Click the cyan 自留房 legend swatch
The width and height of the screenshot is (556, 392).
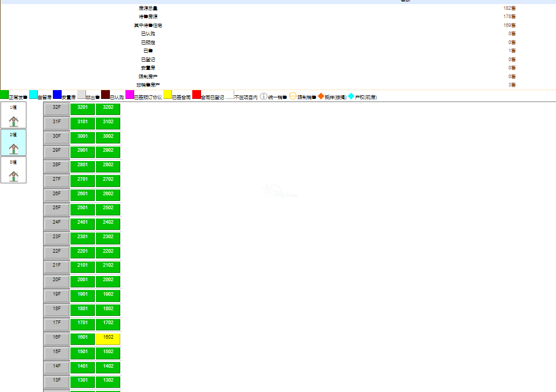(x=33, y=95)
